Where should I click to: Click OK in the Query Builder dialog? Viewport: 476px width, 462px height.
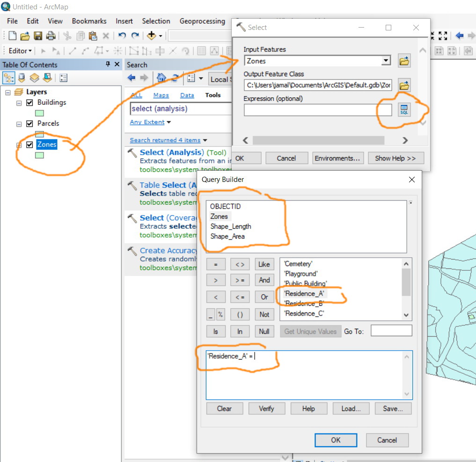(x=336, y=440)
